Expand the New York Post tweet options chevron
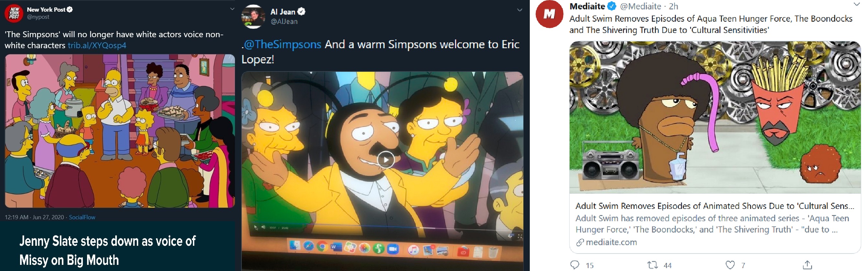This screenshot has width=868, height=271. [232, 9]
